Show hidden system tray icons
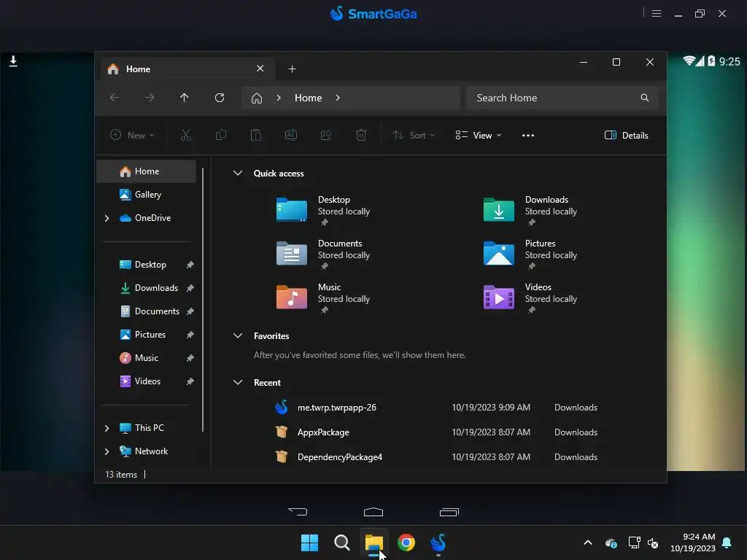 pos(588,542)
